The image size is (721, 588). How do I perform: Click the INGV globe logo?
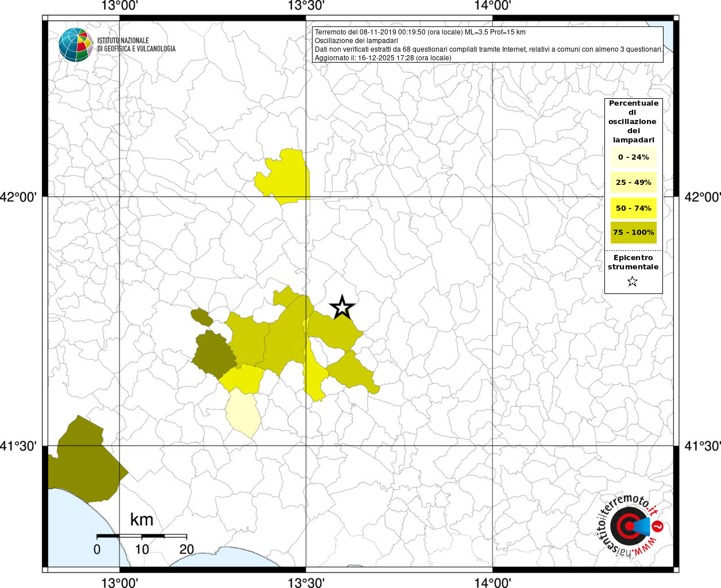(x=76, y=45)
